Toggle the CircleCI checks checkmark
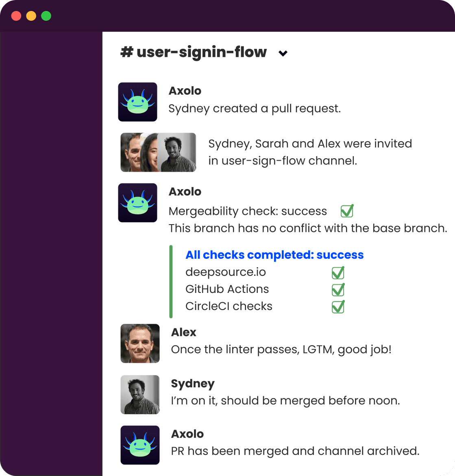 pos(338,307)
